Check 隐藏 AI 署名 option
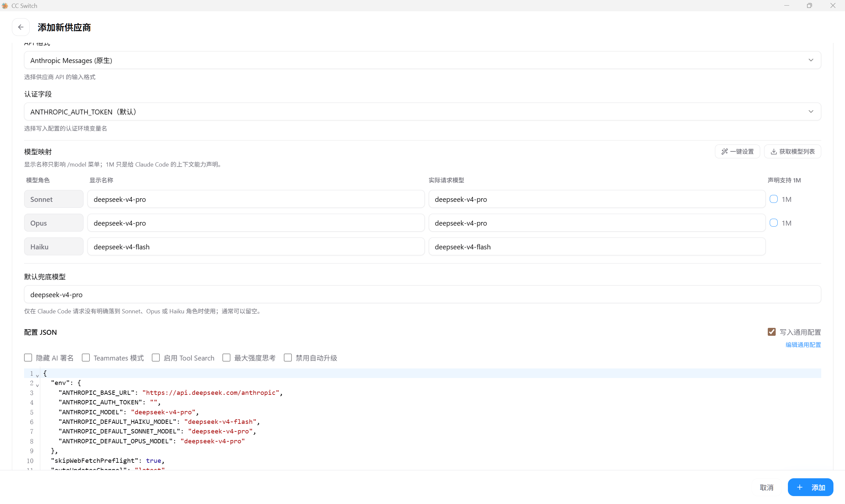This screenshot has height=504, width=845. click(x=28, y=358)
